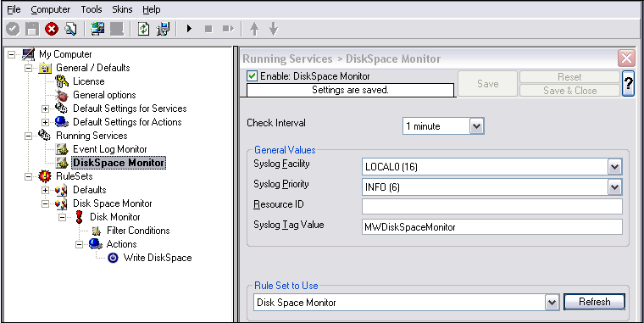Image resolution: width=644 pixels, height=323 pixels.
Task: Click the restart service toolbar icon
Action: click(228, 29)
